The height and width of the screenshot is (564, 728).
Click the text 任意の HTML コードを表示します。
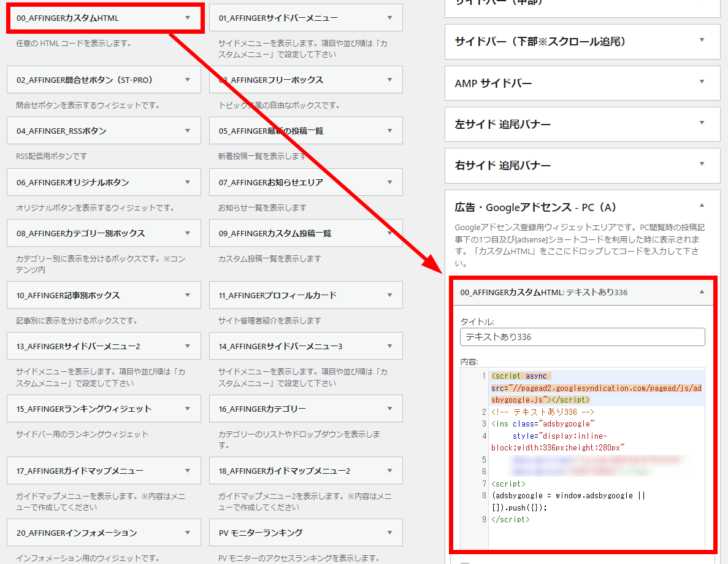pyautogui.click(x=74, y=43)
